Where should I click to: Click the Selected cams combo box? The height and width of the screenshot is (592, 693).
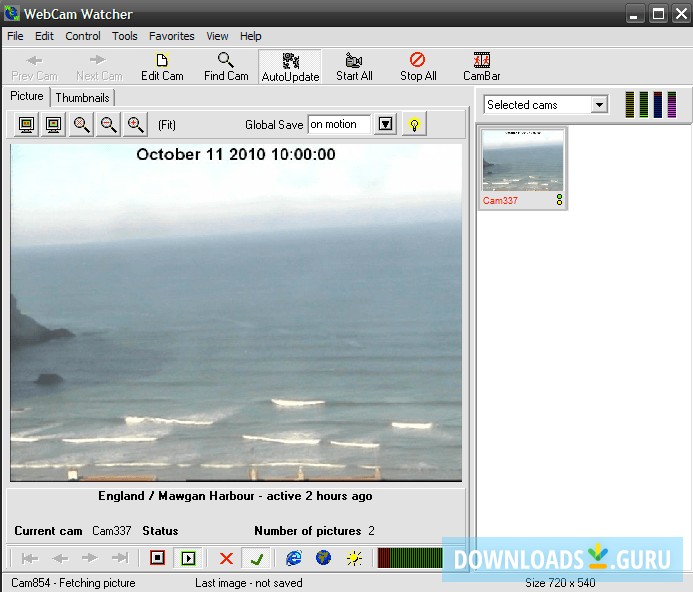(x=546, y=105)
